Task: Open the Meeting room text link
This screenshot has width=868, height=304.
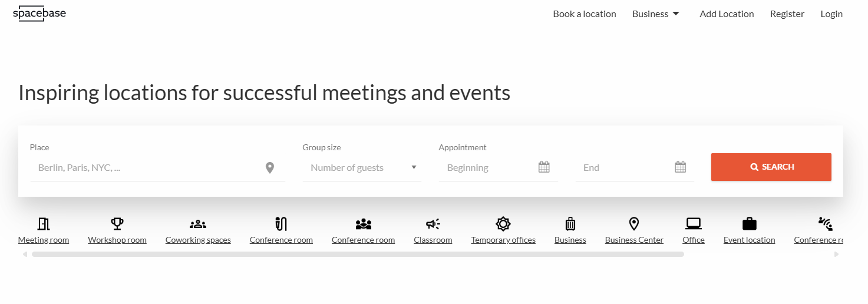Action: [44, 240]
